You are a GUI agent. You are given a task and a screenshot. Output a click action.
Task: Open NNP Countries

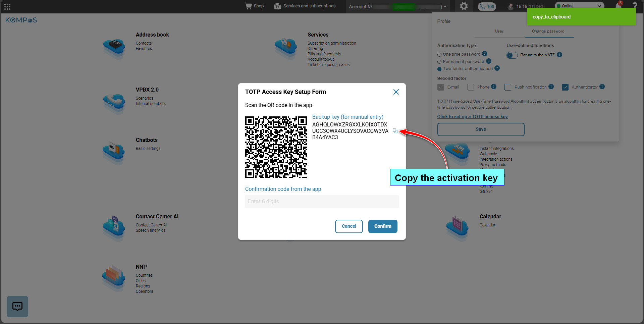coord(144,275)
